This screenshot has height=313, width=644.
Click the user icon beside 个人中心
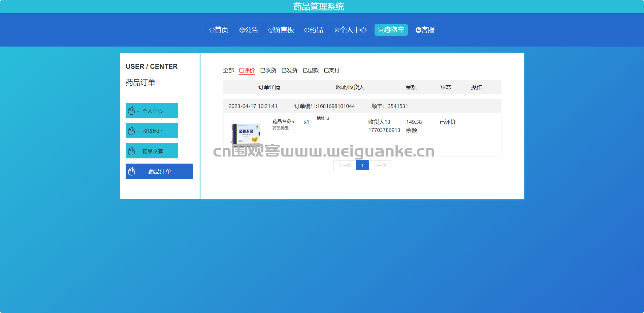[x=336, y=30]
